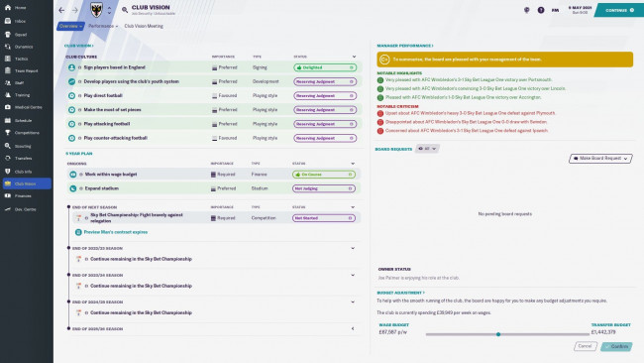
Task: Open the Overview dropdown tab
Action: [70, 26]
